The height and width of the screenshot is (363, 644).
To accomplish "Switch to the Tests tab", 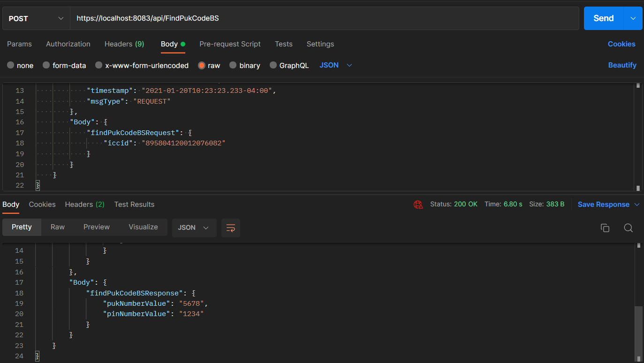I will 284,44.
